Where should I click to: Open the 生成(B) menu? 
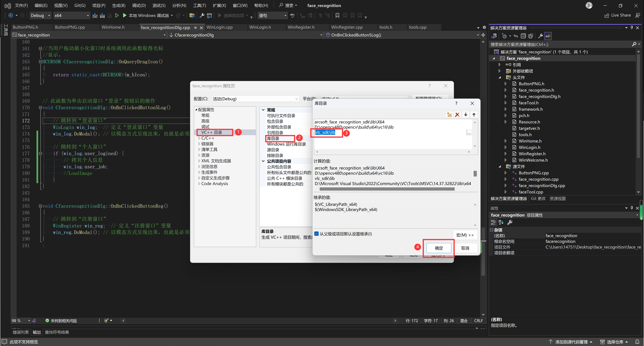pyautogui.click(x=118, y=6)
